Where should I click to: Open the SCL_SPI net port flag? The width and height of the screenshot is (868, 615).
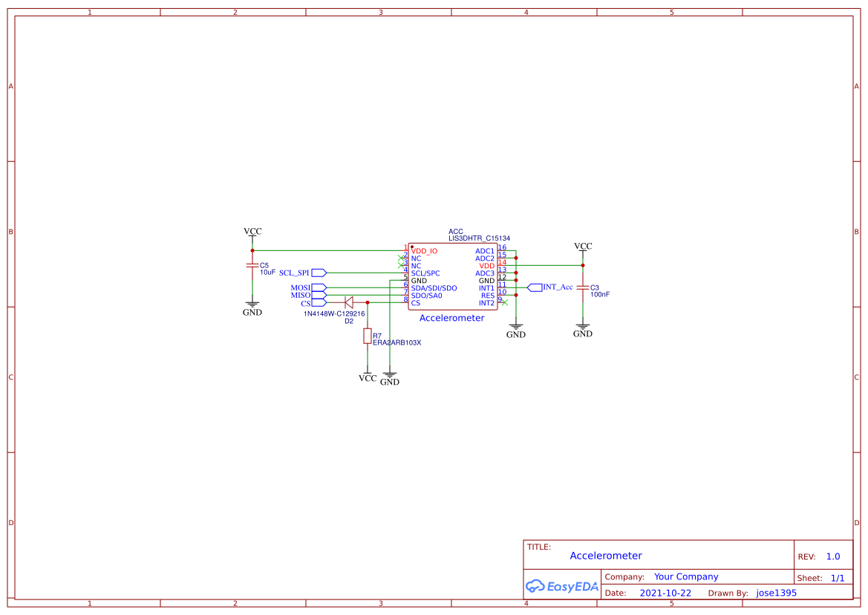pos(318,273)
